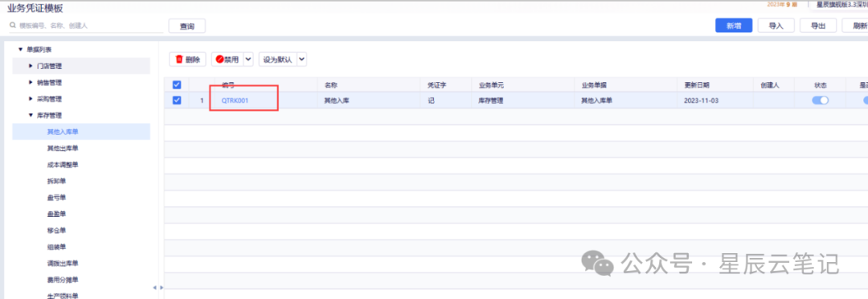
Task: Click the 业务凭证模板 page title
Action: click(35, 8)
